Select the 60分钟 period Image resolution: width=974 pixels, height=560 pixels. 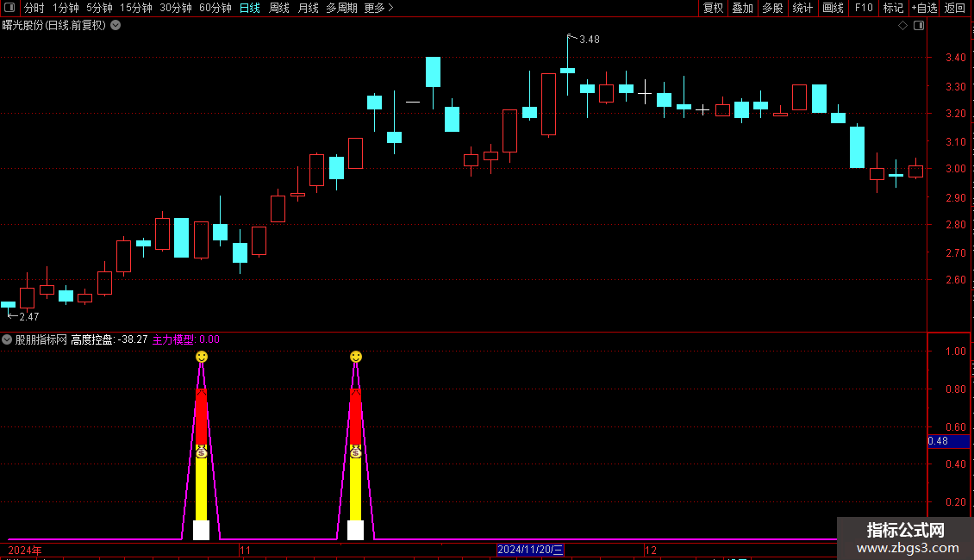click(x=215, y=8)
